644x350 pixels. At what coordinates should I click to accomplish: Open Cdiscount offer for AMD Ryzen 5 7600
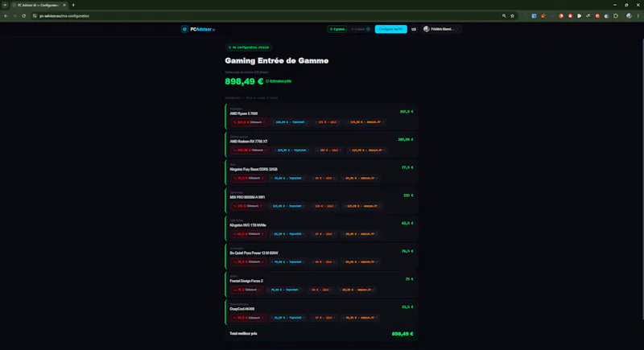[249, 122]
